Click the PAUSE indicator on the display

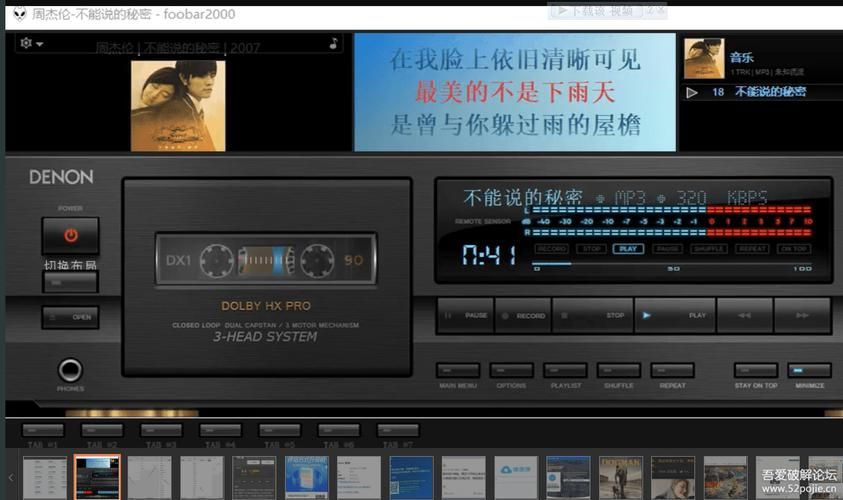(x=667, y=249)
